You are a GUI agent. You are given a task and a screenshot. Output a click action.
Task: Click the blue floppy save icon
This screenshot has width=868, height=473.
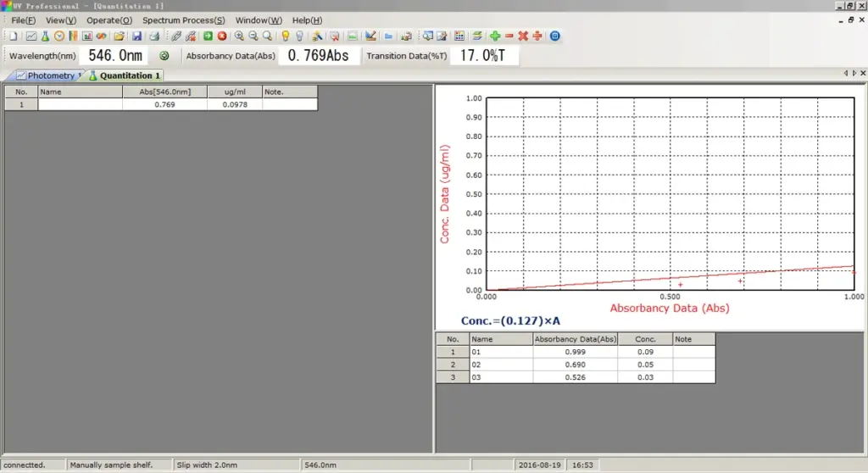(x=136, y=36)
